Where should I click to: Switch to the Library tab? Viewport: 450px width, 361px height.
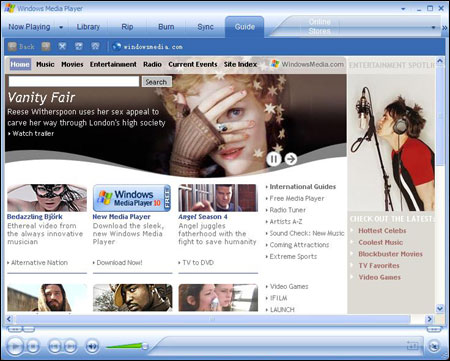click(x=88, y=27)
